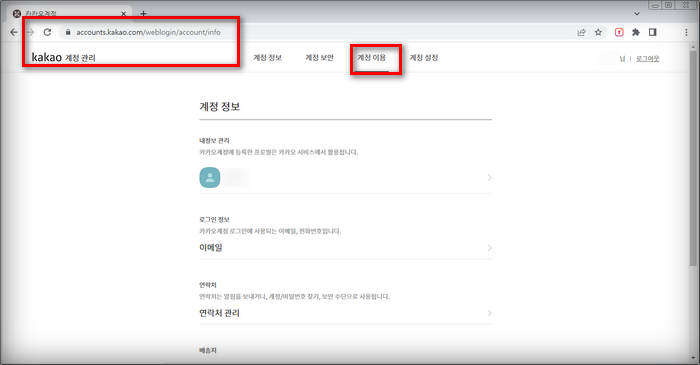Open the 계정 설정 menu tab
The image size is (700, 365).
pyautogui.click(x=424, y=58)
